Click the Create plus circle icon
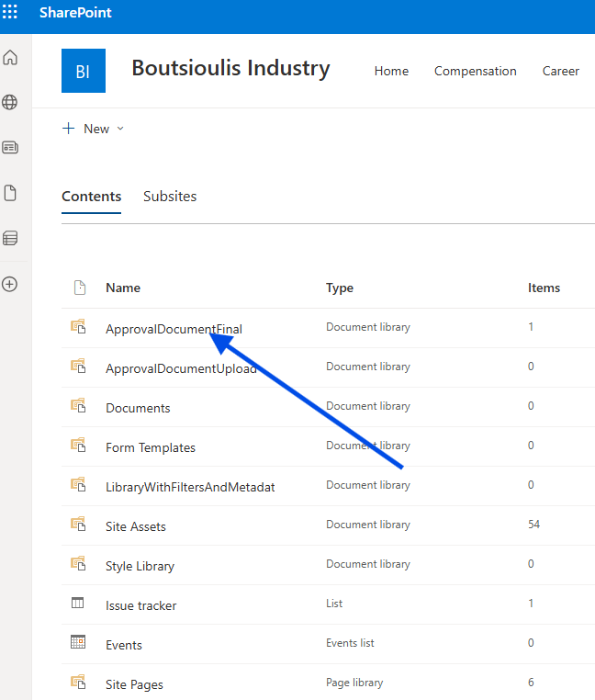The height and width of the screenshot is (700, 595). coord(10,285)
